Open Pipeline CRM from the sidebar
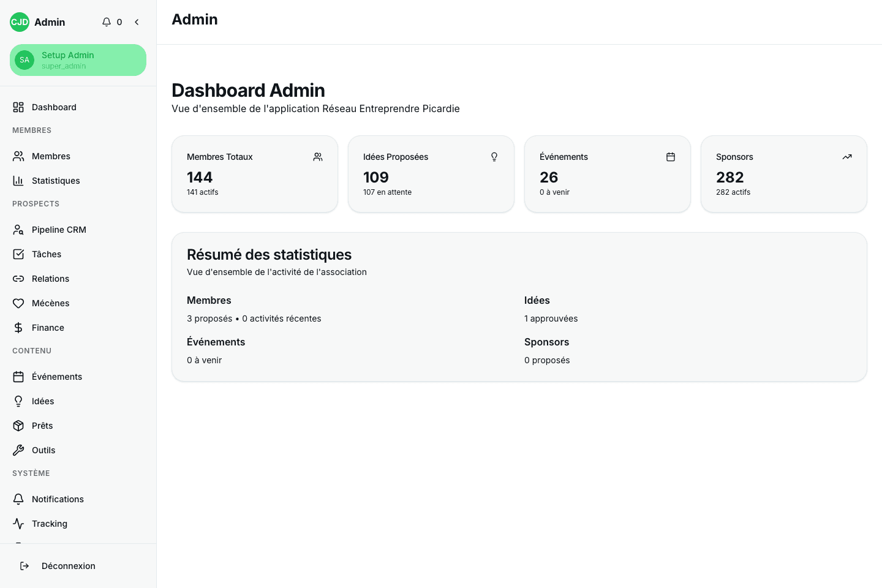 click(78, 230)
